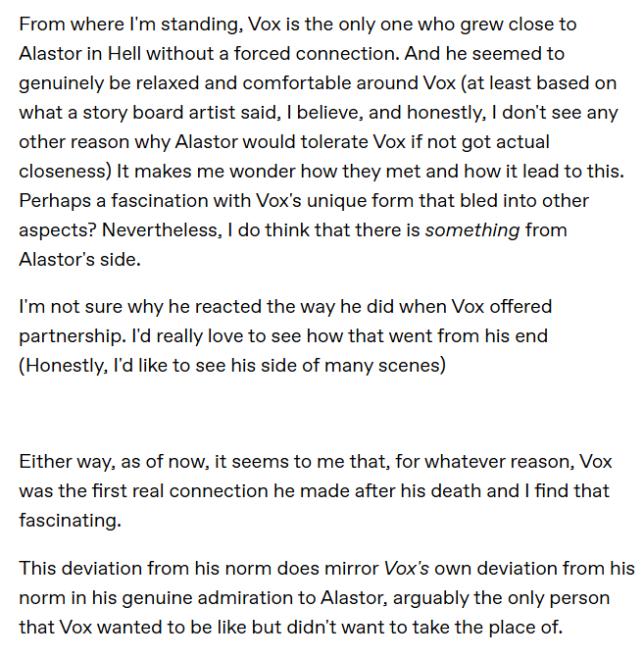Click the word "fascinating." ending the third paragraph

tap(69, 520)
